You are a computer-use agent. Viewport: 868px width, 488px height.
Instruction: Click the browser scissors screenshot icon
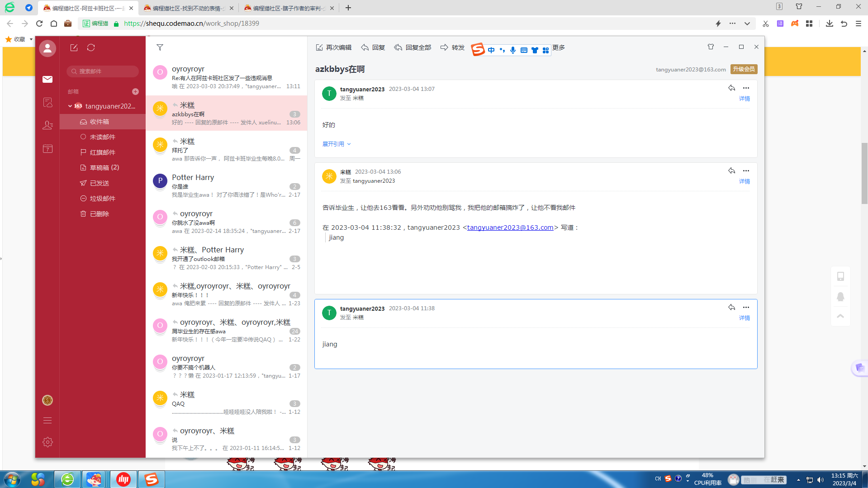(765, 23)
